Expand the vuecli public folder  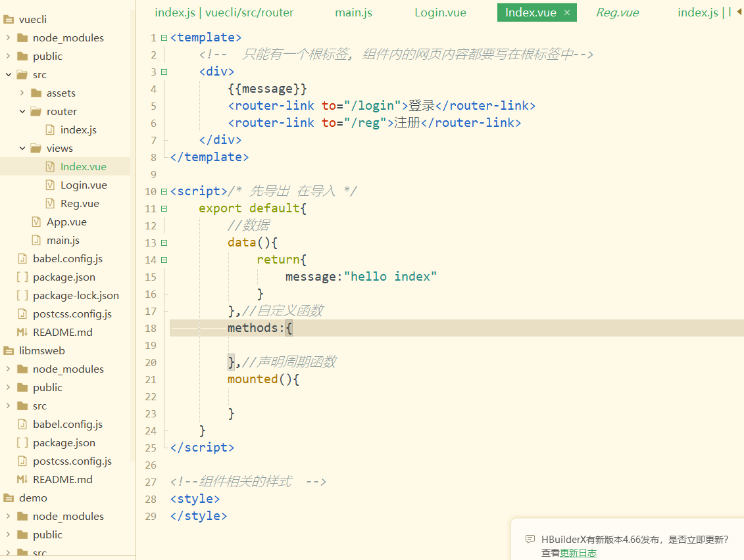pos(8,56)
